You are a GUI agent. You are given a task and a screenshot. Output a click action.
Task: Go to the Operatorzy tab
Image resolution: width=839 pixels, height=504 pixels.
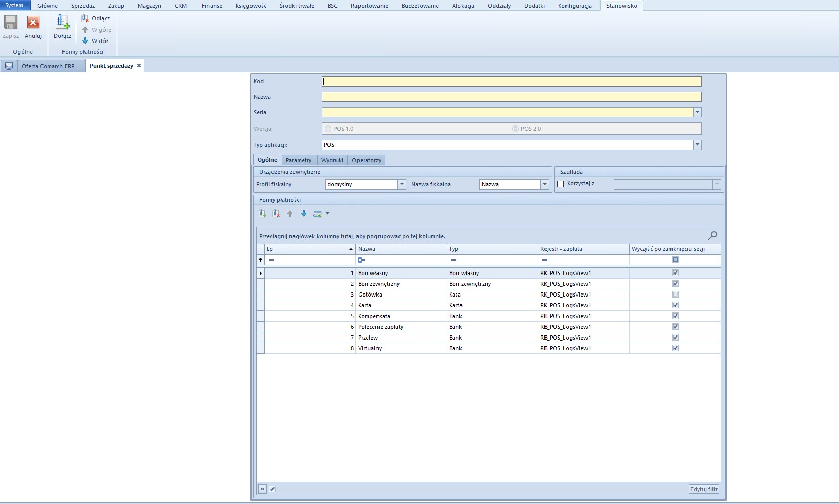pos(366,160)
